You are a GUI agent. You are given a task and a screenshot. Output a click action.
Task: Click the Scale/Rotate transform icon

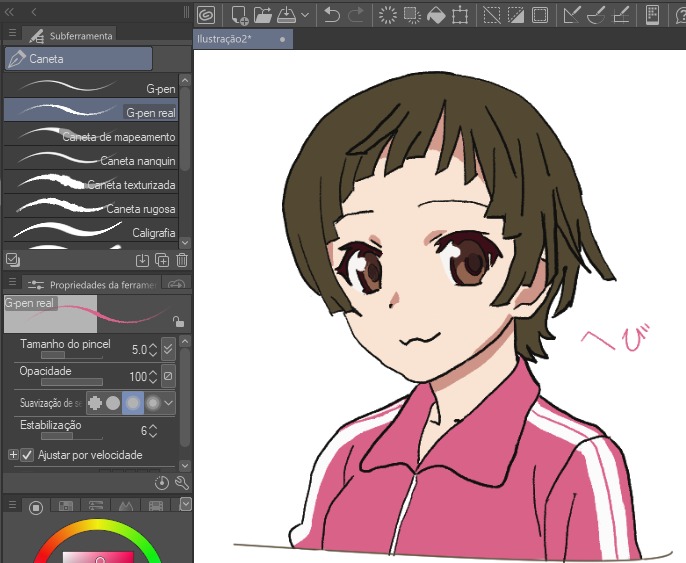(460, 15)
